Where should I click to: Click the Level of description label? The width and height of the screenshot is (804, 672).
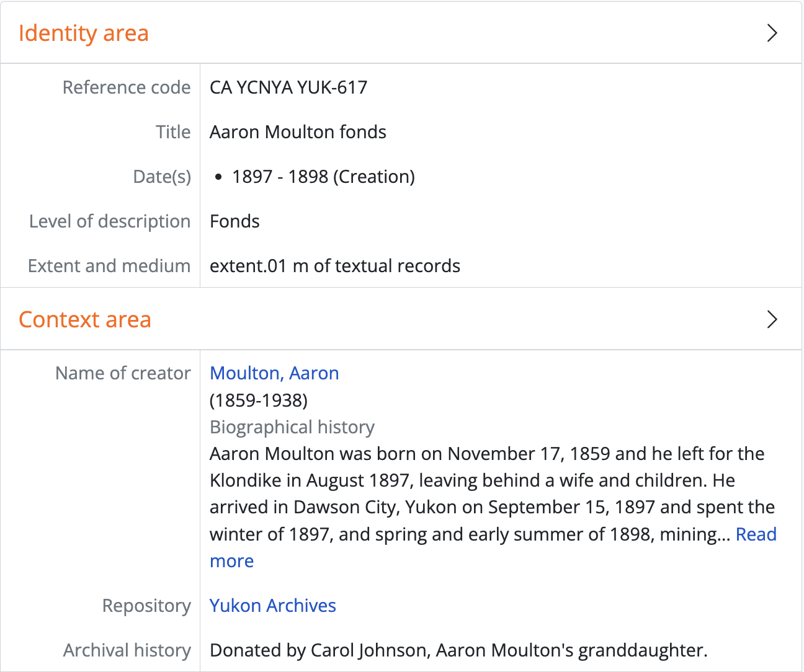(110, 221)
